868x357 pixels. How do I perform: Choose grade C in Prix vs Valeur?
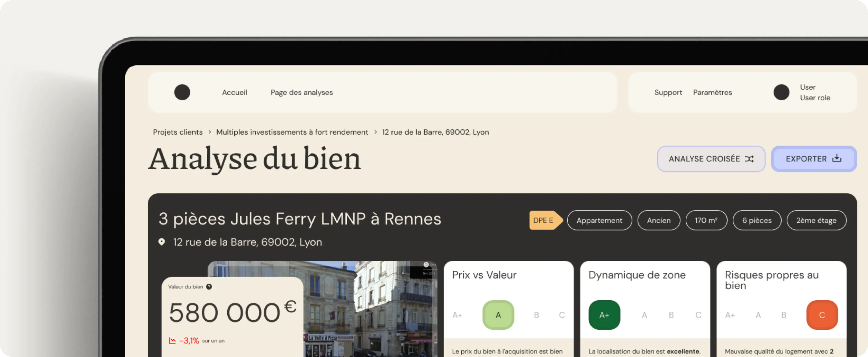562,315
